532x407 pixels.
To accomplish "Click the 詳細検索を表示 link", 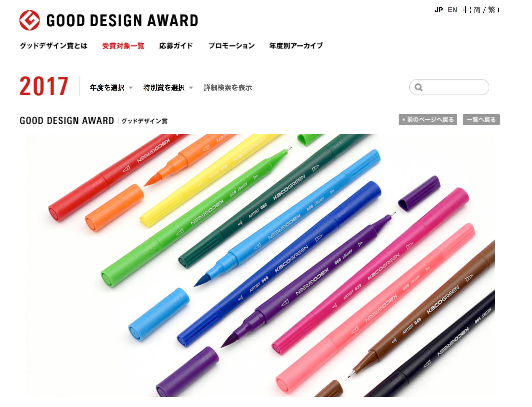I will [228, 88].
